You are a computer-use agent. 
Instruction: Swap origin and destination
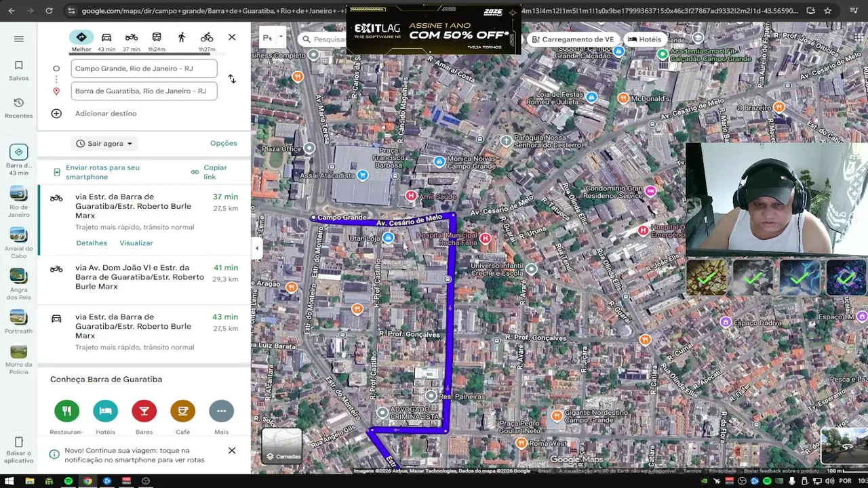coord(232,79)
